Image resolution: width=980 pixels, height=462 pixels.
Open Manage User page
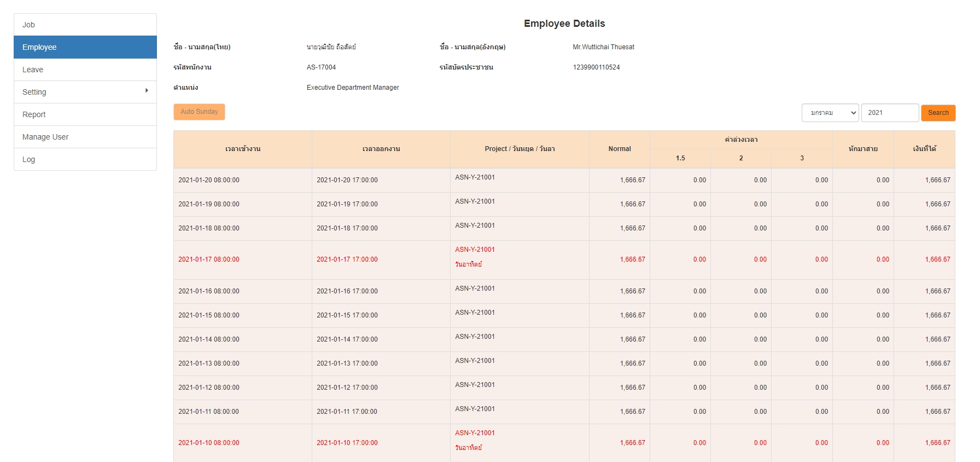[85, 137]
